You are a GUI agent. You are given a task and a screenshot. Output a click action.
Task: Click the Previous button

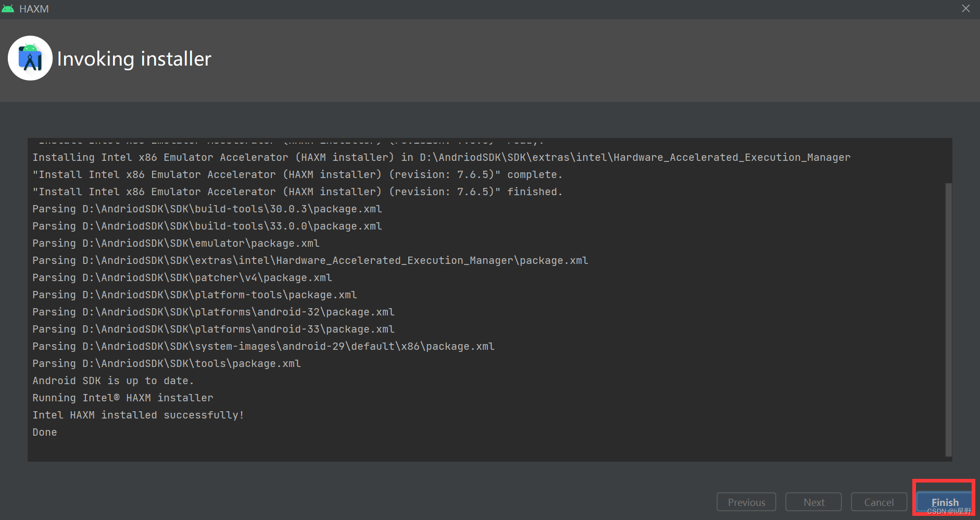tap(746, 502)
